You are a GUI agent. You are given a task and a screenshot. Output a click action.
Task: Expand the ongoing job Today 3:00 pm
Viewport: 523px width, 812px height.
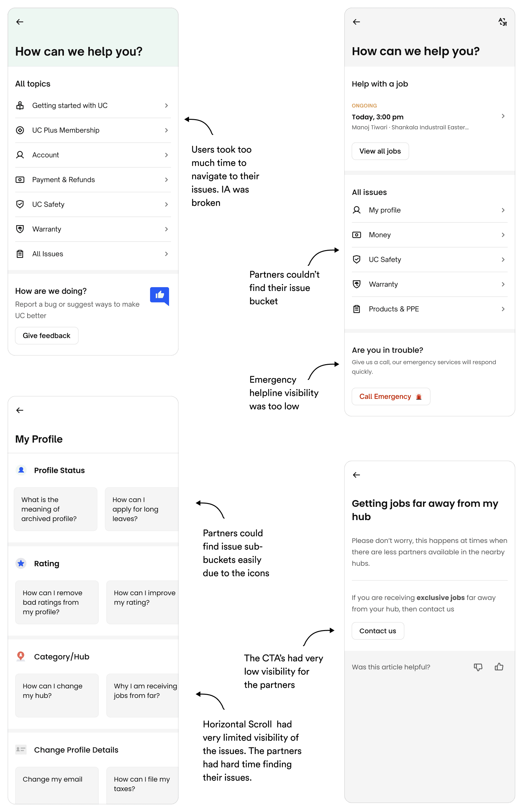(429, 117)
